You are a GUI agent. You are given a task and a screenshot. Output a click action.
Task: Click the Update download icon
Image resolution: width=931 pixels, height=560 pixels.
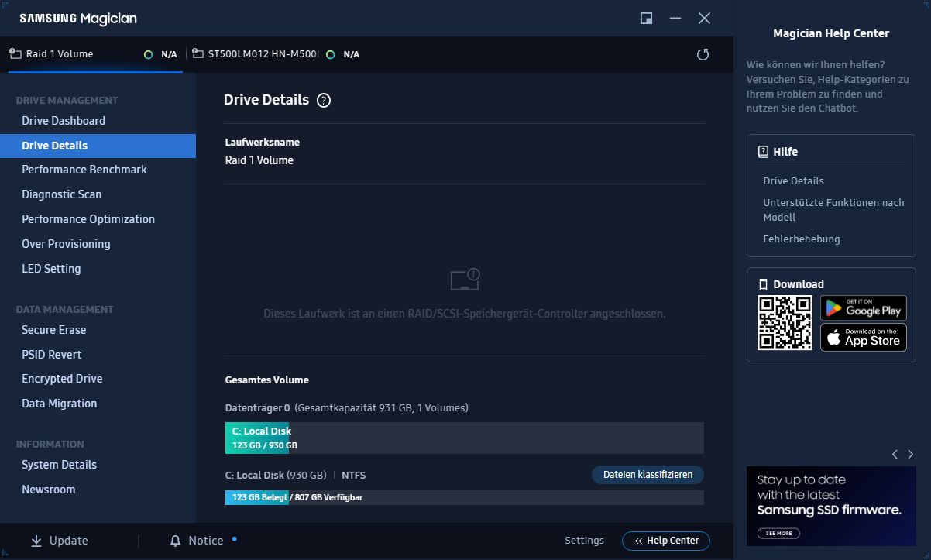(36, 541)
